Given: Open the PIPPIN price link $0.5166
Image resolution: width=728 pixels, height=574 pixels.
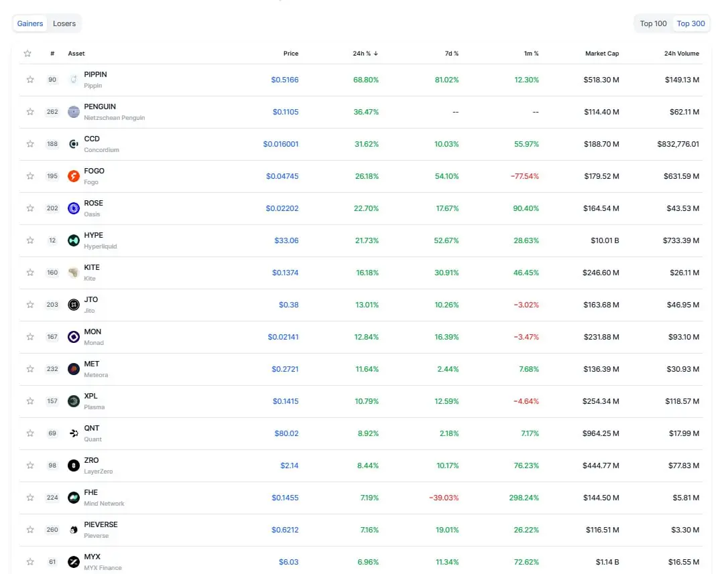Looking at the screenshot, I should (285, 80).
